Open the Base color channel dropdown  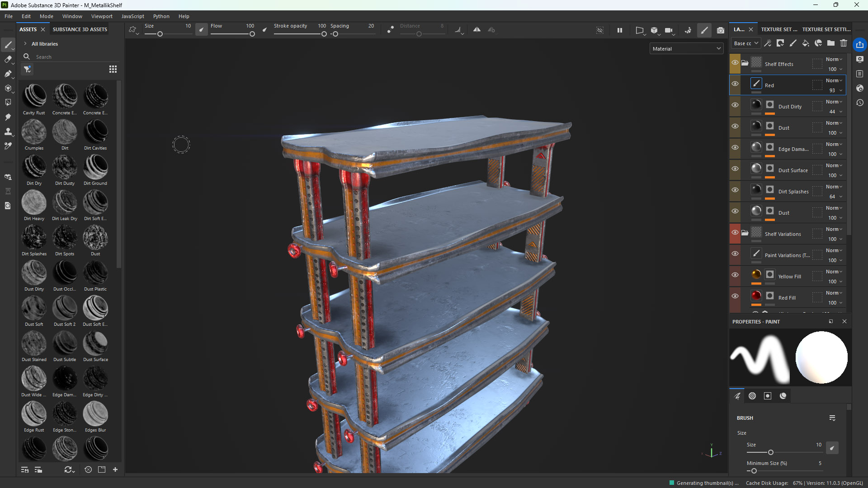(x=745, y=43)
